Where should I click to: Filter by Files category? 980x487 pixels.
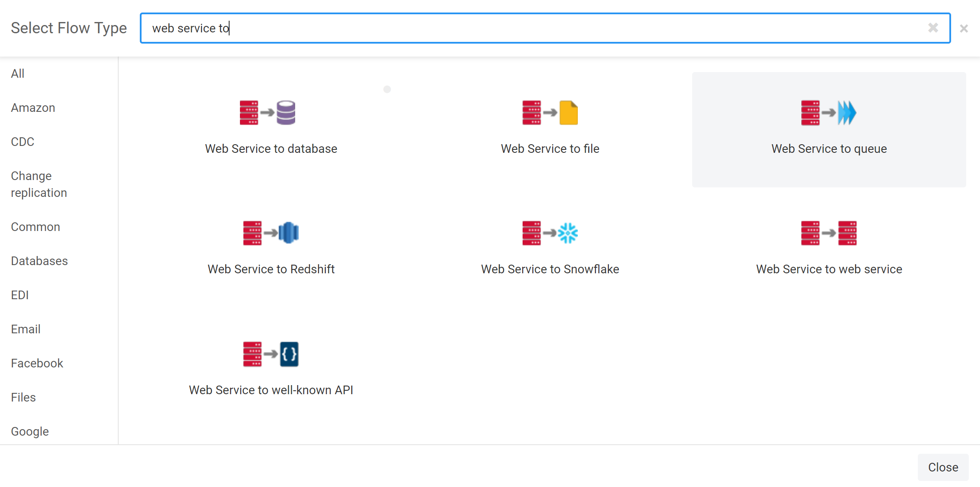[23, 397]
